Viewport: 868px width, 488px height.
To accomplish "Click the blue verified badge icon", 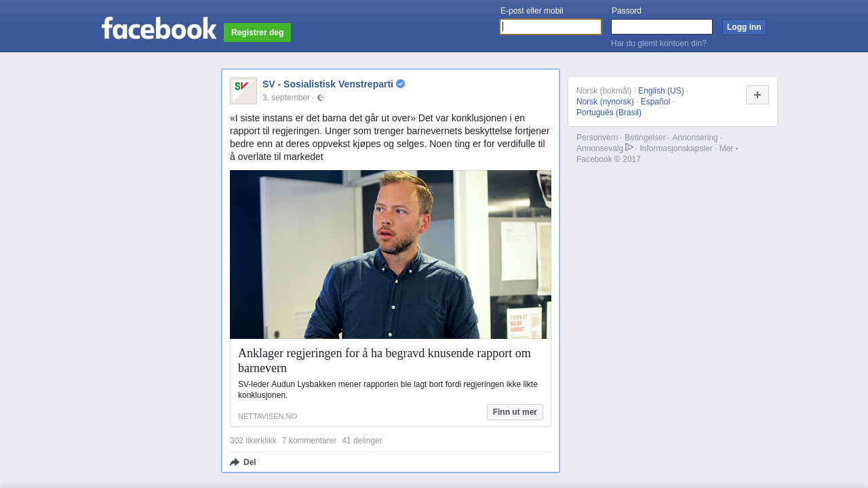I will (x=401, y=84).
